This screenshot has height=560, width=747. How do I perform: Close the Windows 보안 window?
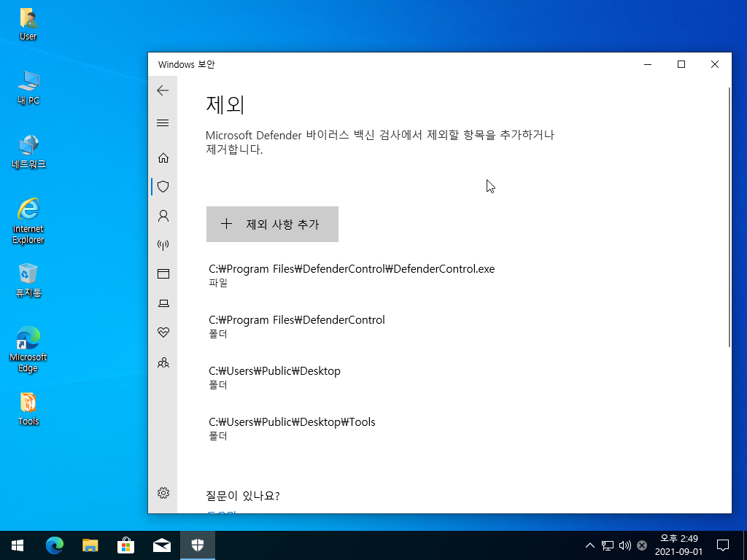(x=715, y=64)
